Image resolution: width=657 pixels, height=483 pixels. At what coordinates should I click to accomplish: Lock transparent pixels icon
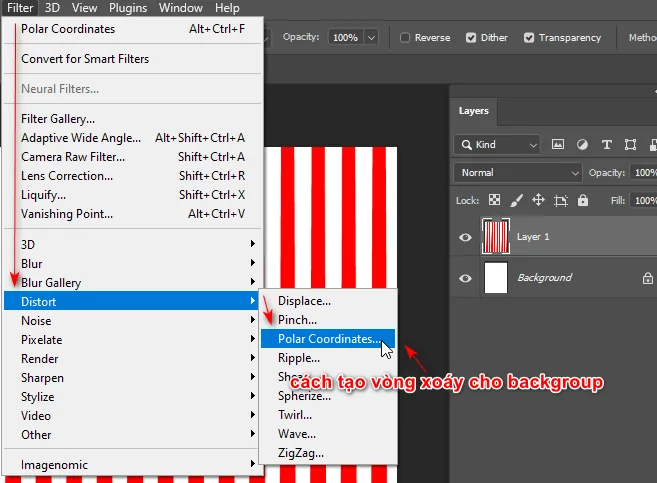click(x=494, y=200)
